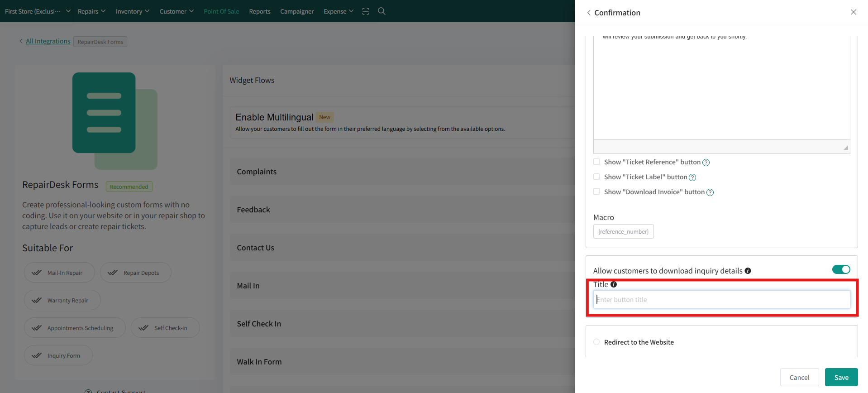Click help icon beside Download Invoice button
The height and width of the screenshot is (393, 868).
(710, 192)
